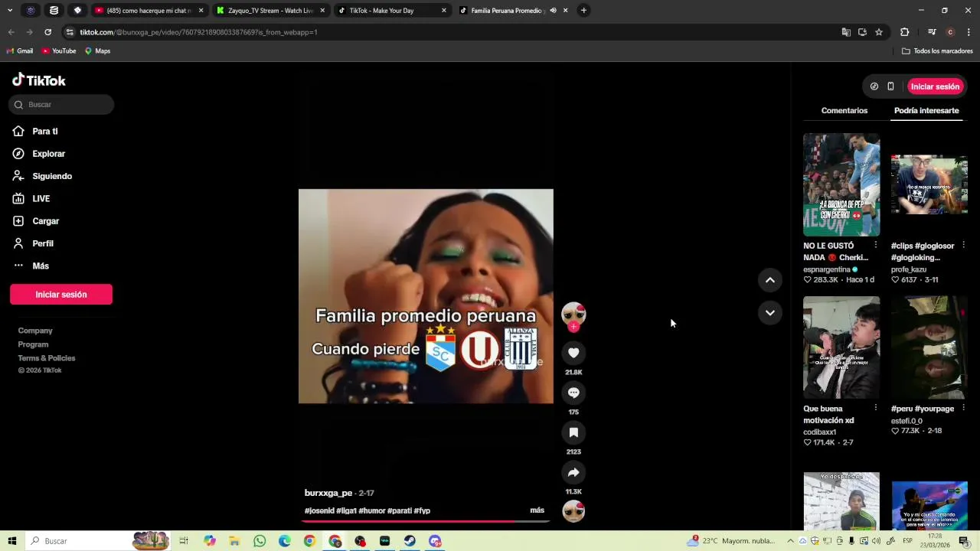Open Steam from the taskbar

point(410,541)
